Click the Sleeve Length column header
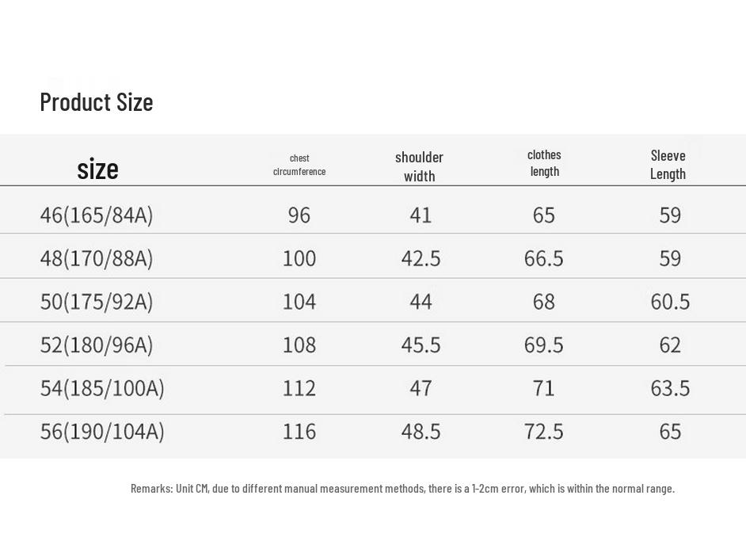 point(668,165)
